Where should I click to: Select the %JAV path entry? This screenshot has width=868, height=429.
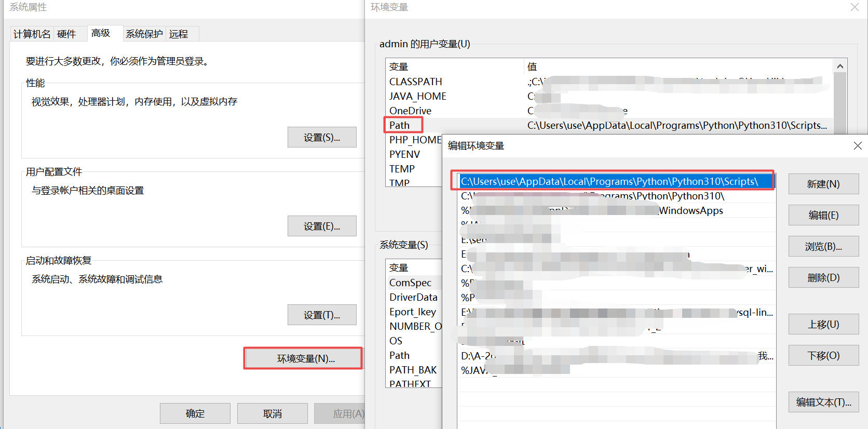[x=616, y=370]
